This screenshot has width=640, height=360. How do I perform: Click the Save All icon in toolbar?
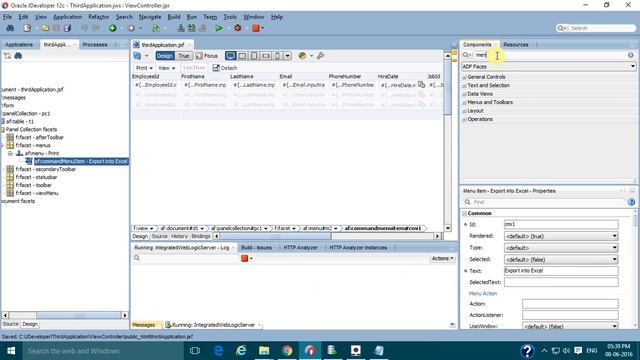click(x=67, y=28)
